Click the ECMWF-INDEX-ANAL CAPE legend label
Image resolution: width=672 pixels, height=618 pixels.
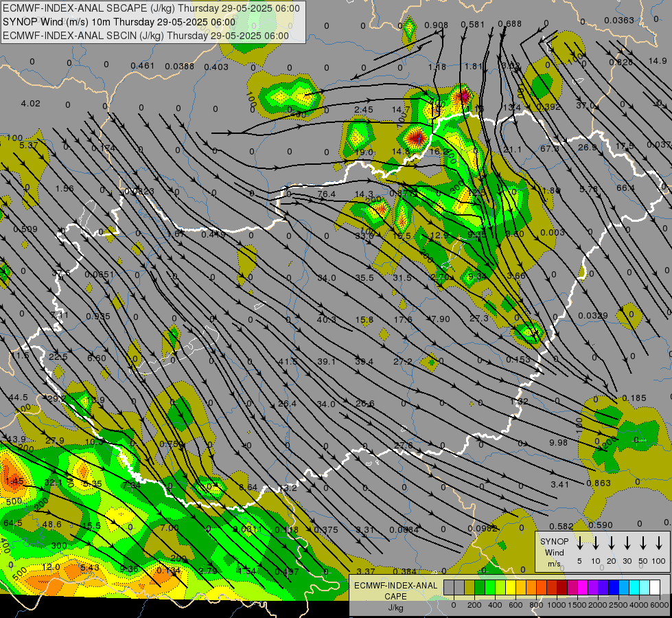pos(395,591)
